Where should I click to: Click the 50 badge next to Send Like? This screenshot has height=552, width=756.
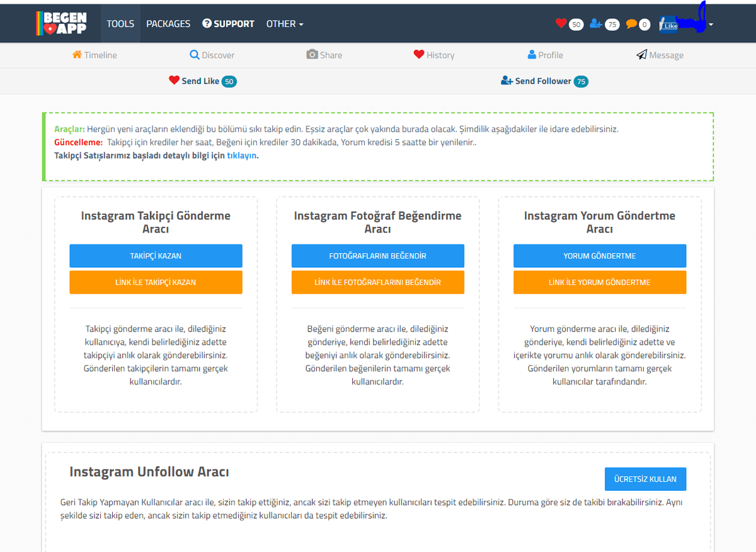(x=229, y=82)
